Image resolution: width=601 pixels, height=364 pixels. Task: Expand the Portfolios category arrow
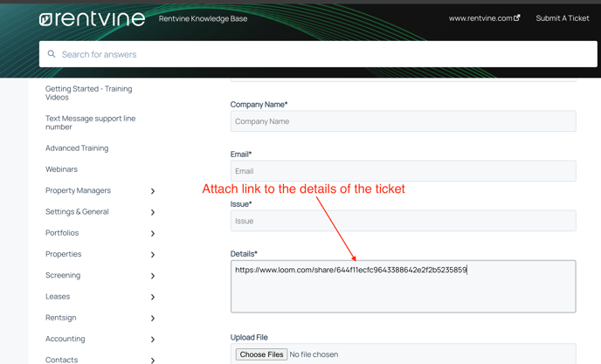tap(153, 233)
